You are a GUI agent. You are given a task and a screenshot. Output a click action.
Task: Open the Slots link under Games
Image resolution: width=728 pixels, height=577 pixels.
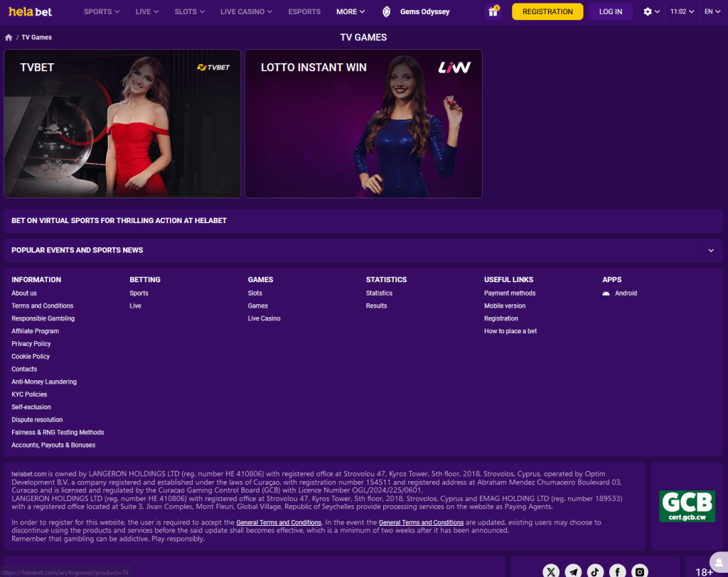click(x=255, y=293)
